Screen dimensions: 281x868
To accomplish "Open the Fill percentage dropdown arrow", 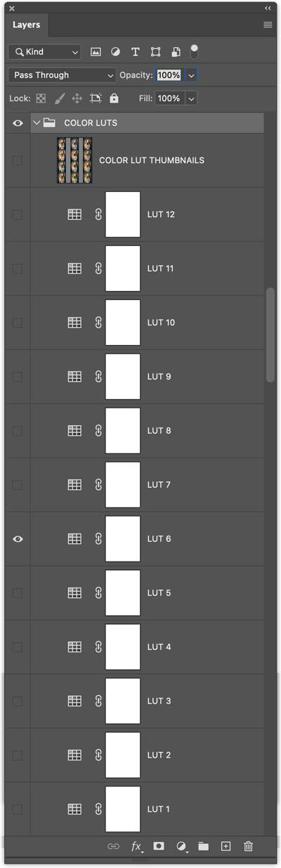I will [x=190, y=98].
